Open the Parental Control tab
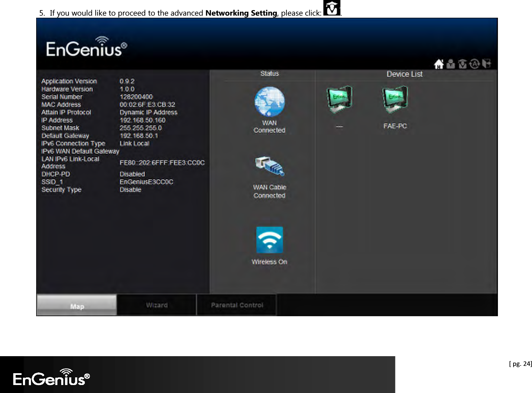 click(237, 305)
